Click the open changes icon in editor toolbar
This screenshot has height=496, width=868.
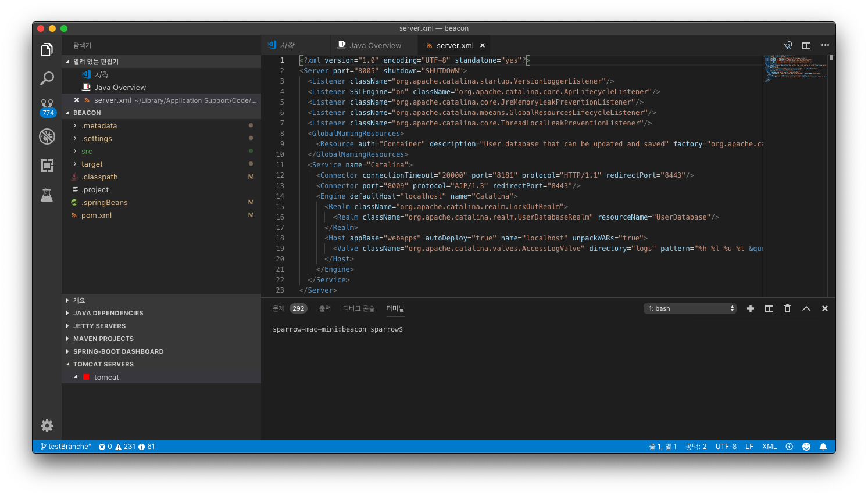[x=788, y=45]
